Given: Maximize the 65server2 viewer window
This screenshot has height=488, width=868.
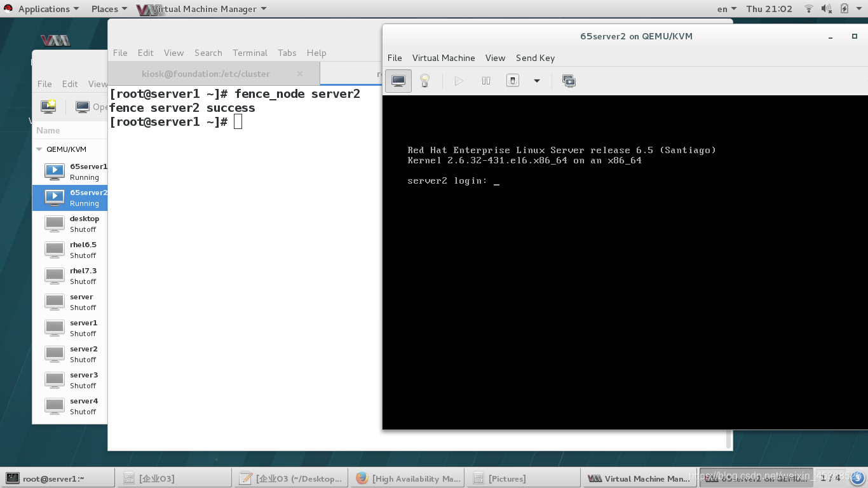Looking at the screenshot, I should tap(855, 36).
